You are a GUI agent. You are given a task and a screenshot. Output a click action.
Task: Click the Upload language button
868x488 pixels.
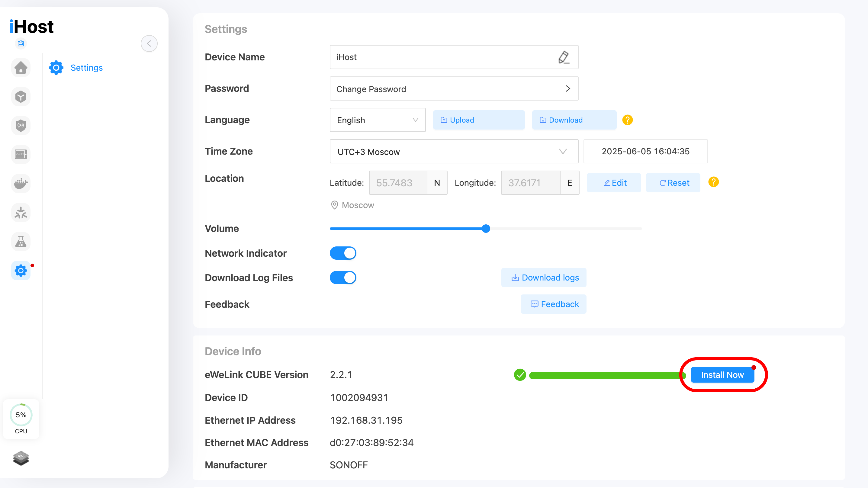pyautogui.click(x=478, y=120)
